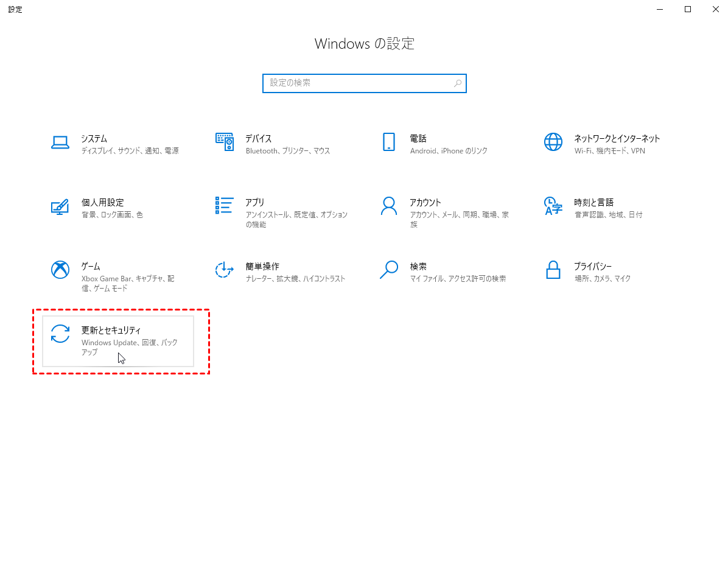Click 'マイ ファイル、アクセス許可の検索' description
Image resolution: width=728 pixels, height=565 pixels.
[x=458, y=279]
